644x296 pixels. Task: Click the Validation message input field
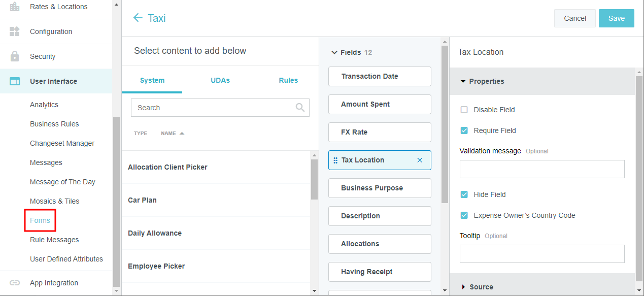tap(541, 169)
